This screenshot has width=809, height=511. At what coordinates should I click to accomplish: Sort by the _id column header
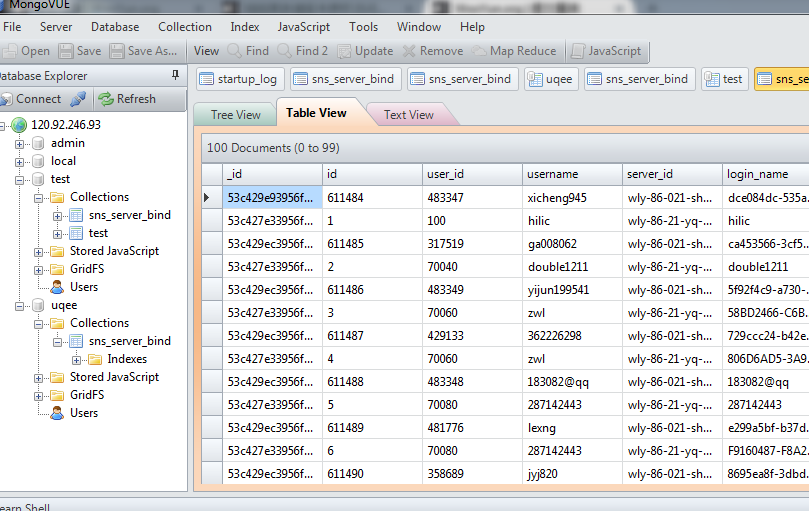point(272,174)
